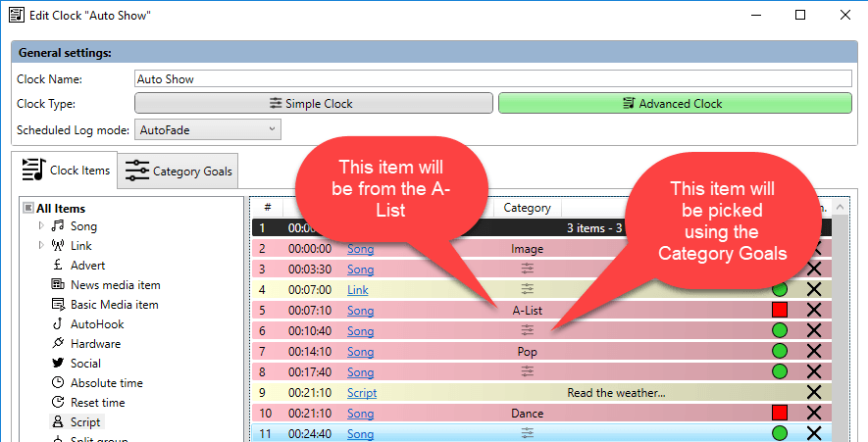Click the Script person icon
This screenshot has height=442, width=868.
58,422
